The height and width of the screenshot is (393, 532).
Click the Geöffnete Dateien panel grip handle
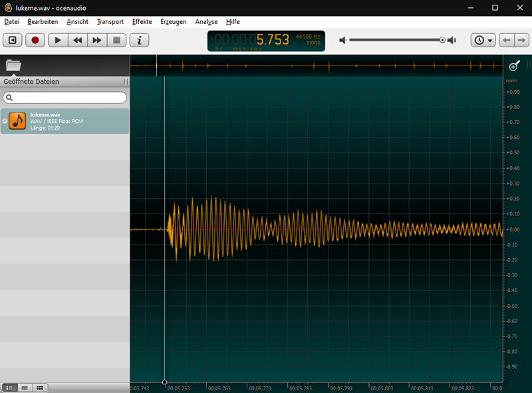click(x=126, y=82)
